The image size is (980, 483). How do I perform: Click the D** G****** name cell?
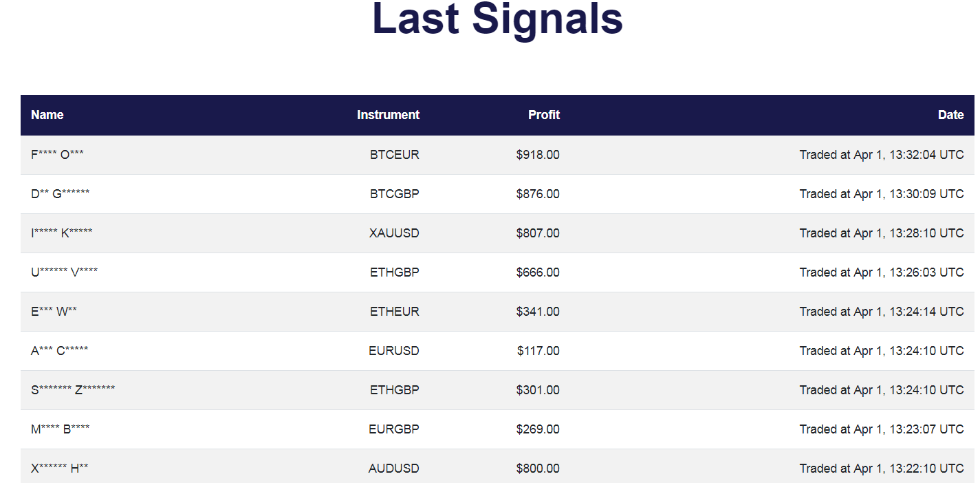pyautogui.click(x=60, y=194)
